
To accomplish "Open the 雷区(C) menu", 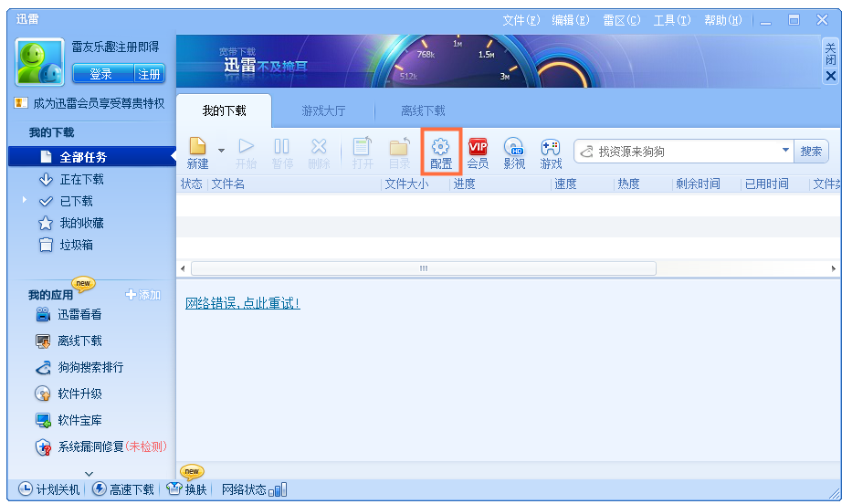I will pos(622,20).
